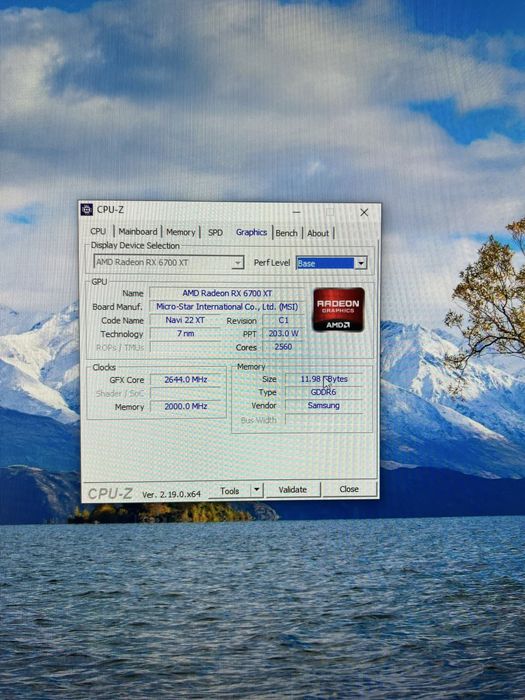
Task: Click the empty Shader / SoC field
Action: coord(188,393)
